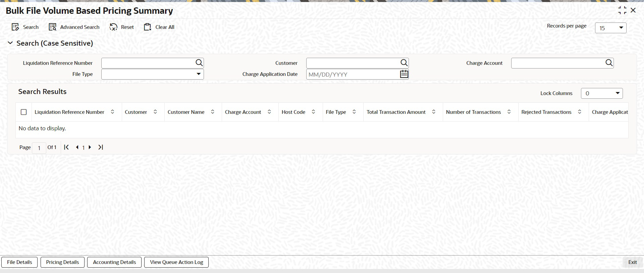Sort results by File Type column
This screenshot has width=644, height=273.
tap(354, 112)
